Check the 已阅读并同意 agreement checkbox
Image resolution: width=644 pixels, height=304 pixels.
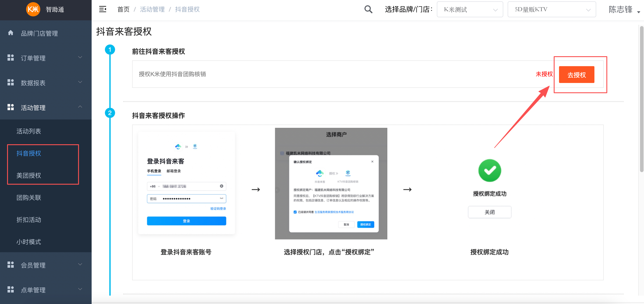295,212
